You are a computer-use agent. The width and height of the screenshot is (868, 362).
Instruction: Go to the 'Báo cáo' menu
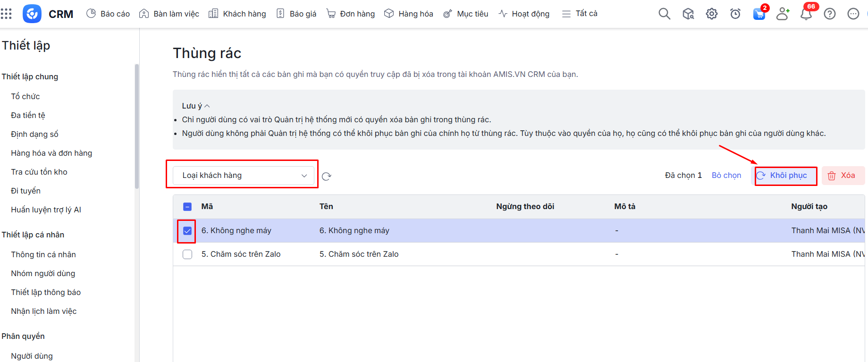[x=108, y=14]
